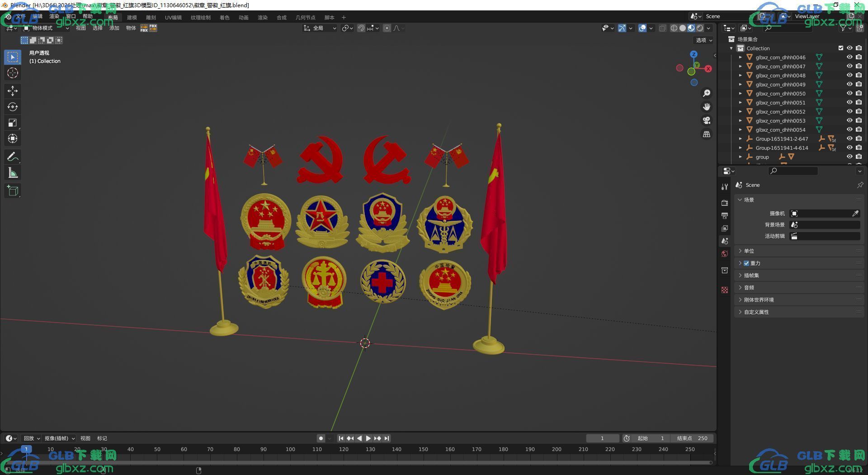Uncheck the 重力 gravity checkbox
Image resolution: width=868 pixels, height=475 pixels.
pyautogui.click(x=746, y=263)
